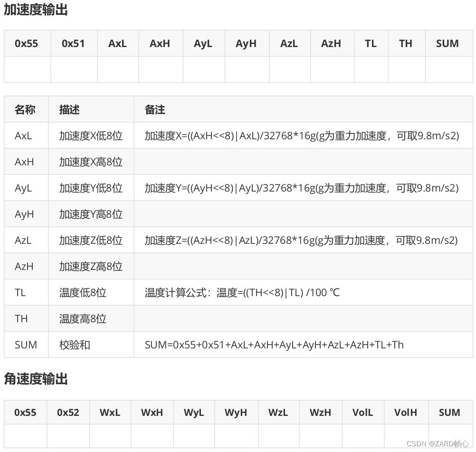
Task: Select the TH column header cell
Action: click(407, 43)
